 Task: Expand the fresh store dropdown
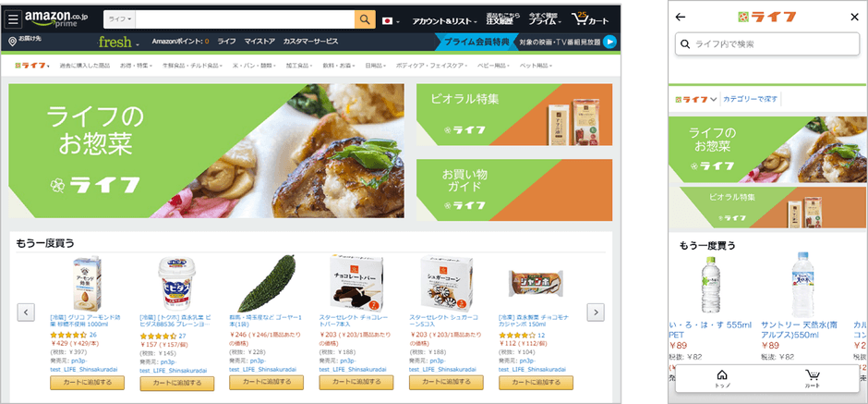118,42
